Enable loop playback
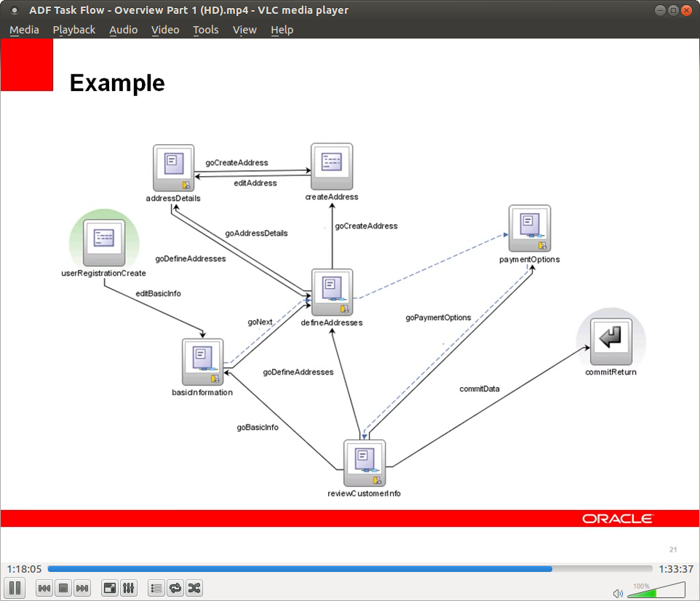 point(175,588)
